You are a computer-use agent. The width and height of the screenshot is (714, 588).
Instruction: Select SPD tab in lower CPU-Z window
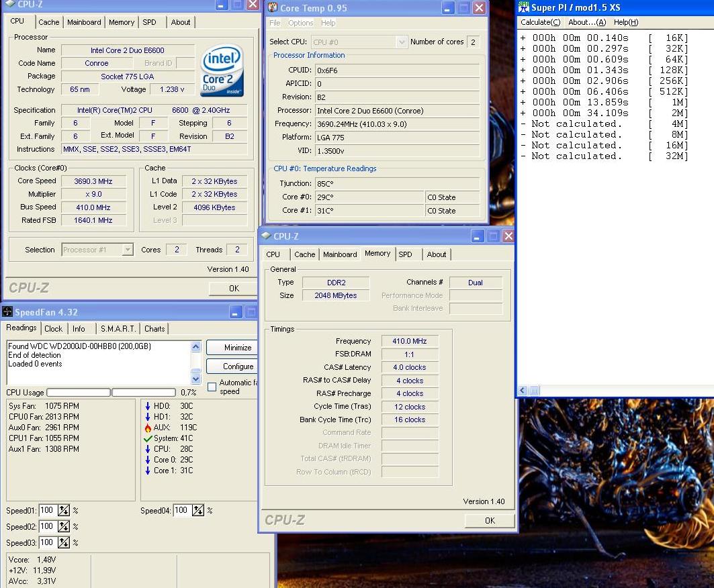tap(405, 254)
